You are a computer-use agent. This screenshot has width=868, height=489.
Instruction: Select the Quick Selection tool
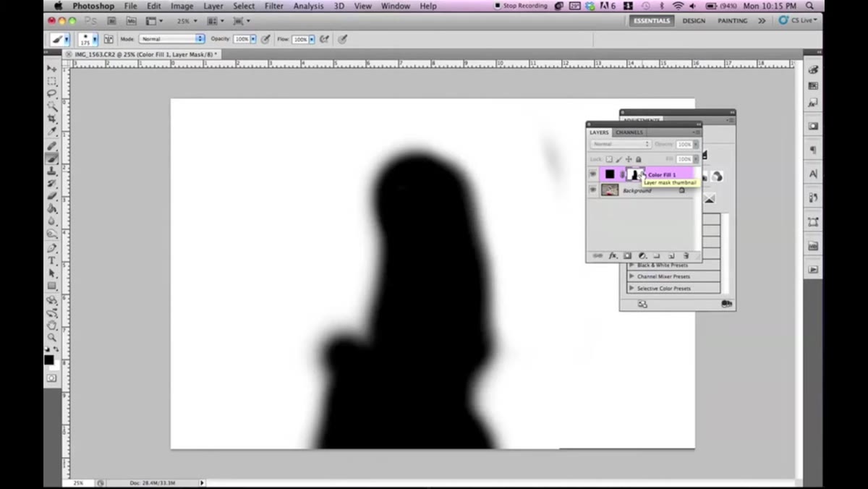pos(52,106)
